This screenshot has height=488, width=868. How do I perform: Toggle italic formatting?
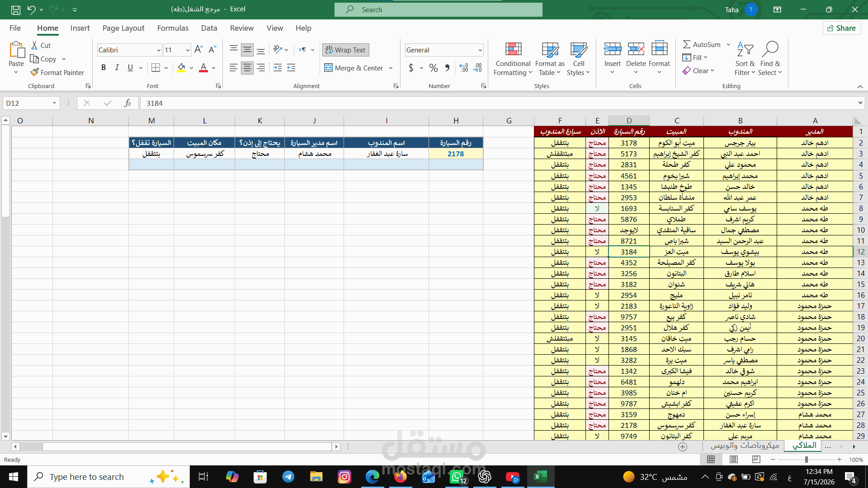point(117,68)
